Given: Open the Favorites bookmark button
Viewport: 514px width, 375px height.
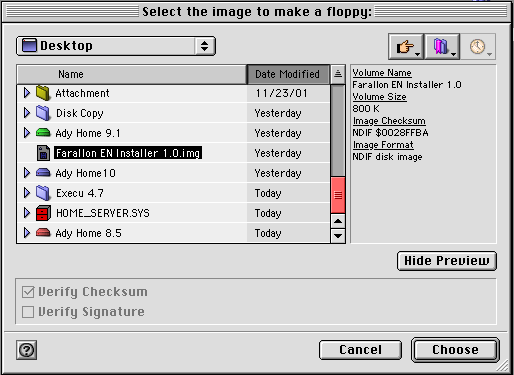Looking at the screenshot, I should click(442, 46).
